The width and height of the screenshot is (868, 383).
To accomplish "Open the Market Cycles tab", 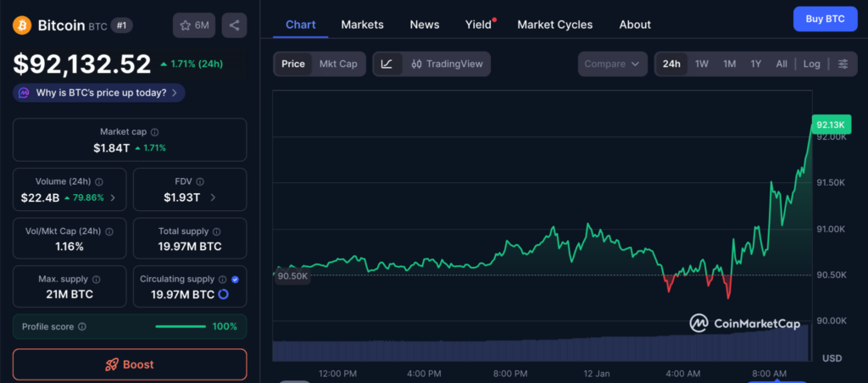I will point(554,25).
